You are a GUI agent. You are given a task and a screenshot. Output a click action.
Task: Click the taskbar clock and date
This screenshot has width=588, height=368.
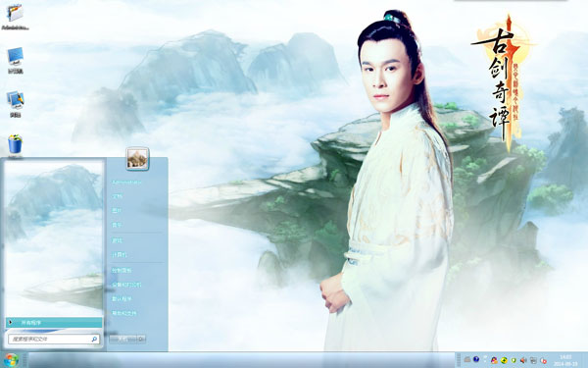(565, 360)
